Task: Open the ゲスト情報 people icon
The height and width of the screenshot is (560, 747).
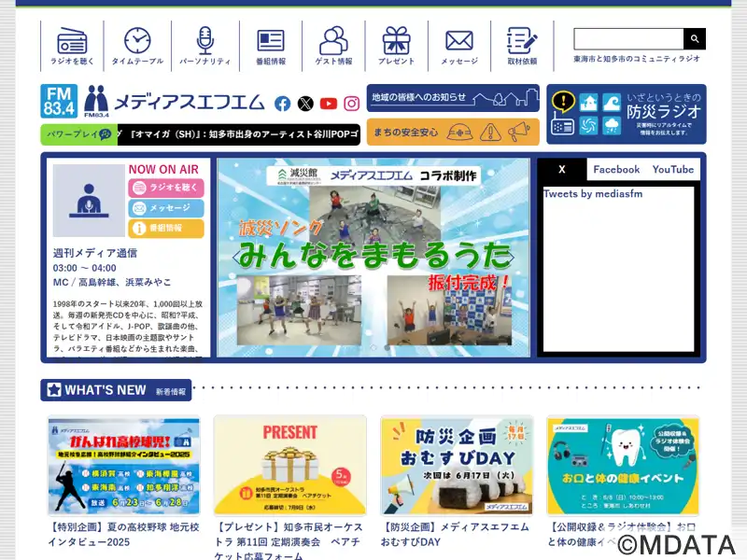Action: 333,46
